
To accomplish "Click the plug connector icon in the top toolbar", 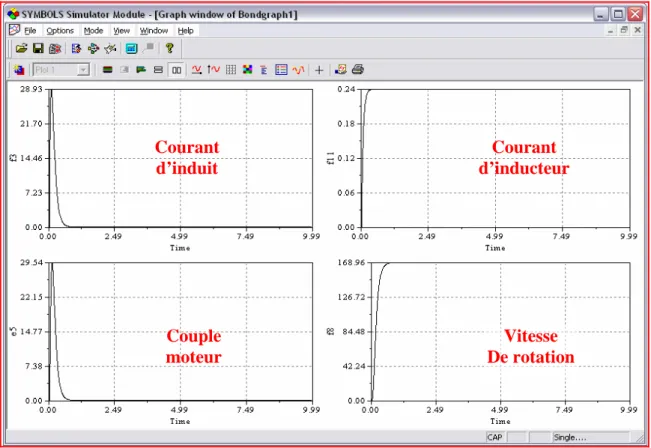I will (x=110, y=49).
